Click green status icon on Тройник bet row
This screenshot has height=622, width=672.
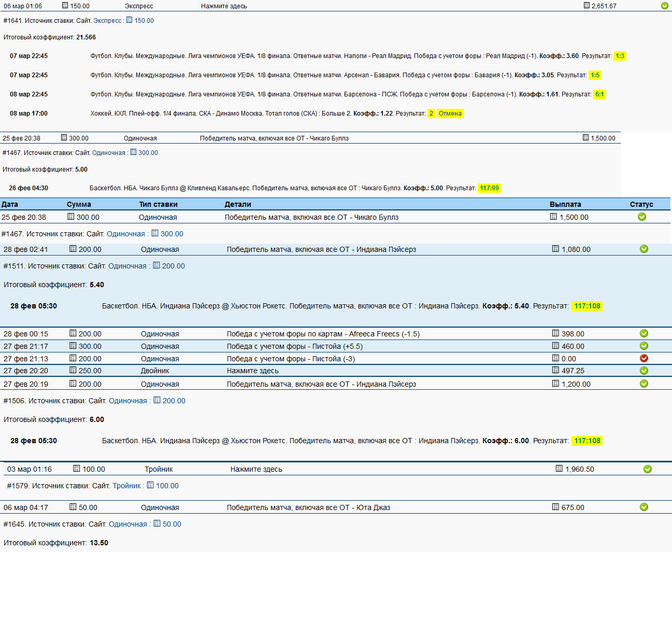click(x=647, y=469)
